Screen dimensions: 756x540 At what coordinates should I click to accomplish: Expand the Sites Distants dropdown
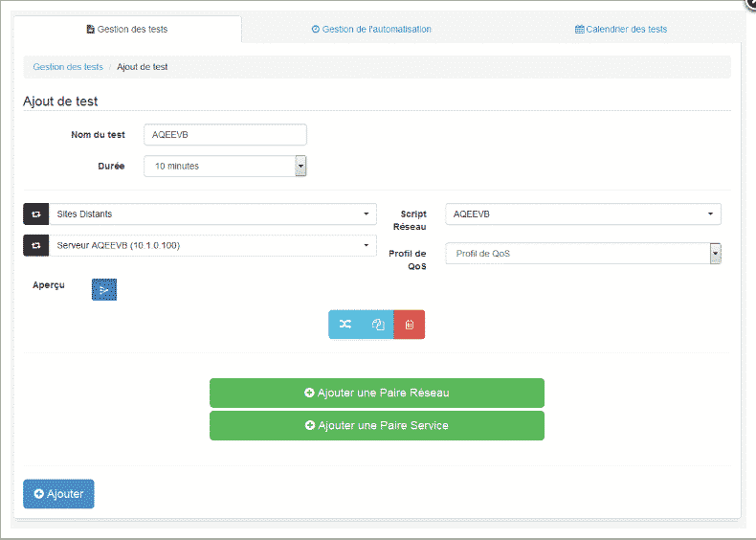tap(211, 214)
